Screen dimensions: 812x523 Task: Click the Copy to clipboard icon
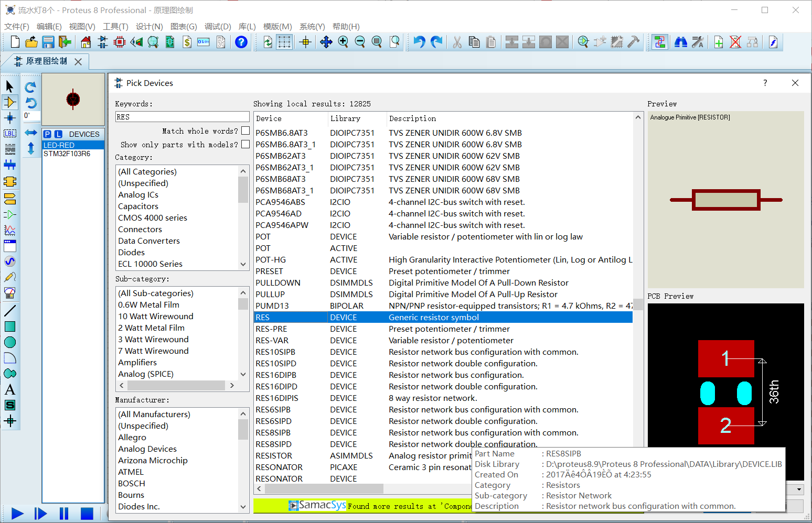click(x=474, y=42)
